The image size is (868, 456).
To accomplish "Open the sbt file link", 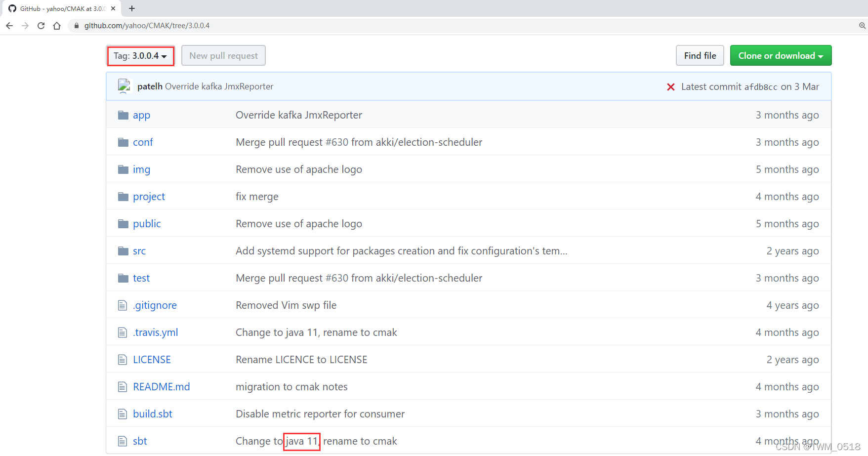I will (x=140, y=441).
